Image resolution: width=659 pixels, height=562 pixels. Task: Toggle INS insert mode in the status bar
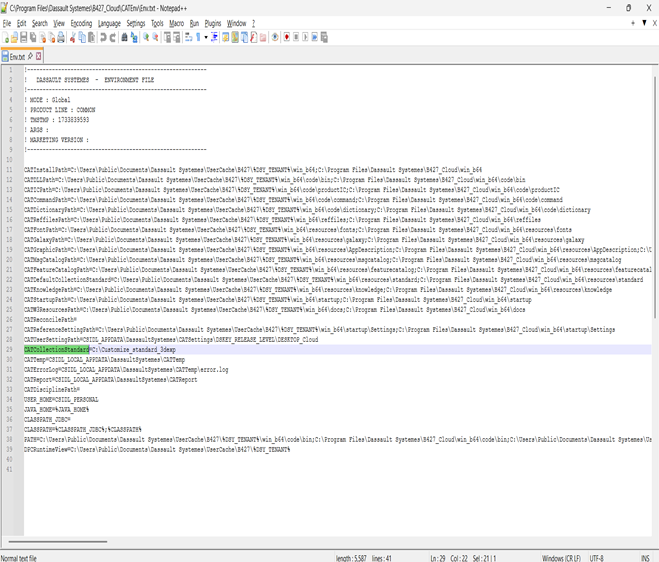646,557
